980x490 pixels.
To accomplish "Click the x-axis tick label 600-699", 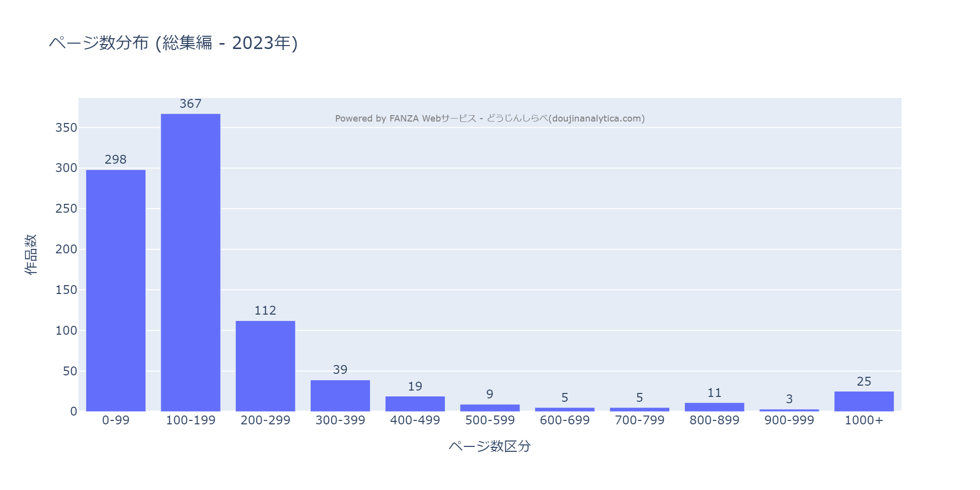I will 564,420.
